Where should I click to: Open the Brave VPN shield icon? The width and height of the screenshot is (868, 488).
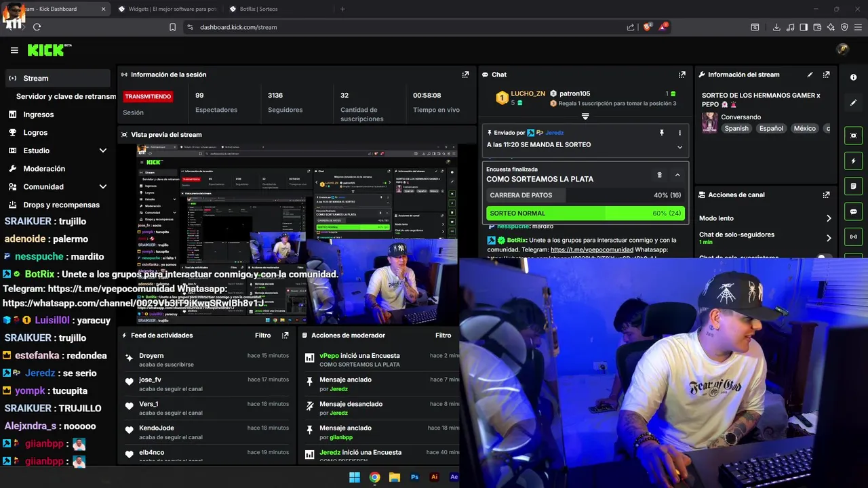click(x=844, y=27)
